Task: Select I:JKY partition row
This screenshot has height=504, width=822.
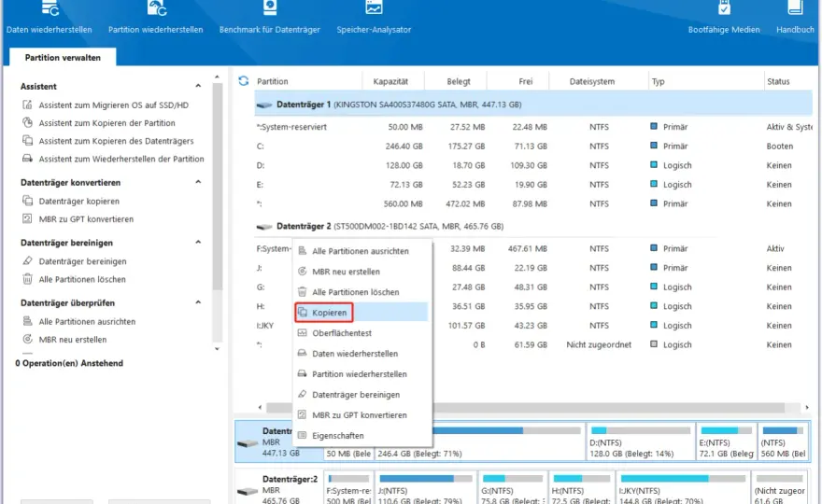Action: tap(533, 326)
